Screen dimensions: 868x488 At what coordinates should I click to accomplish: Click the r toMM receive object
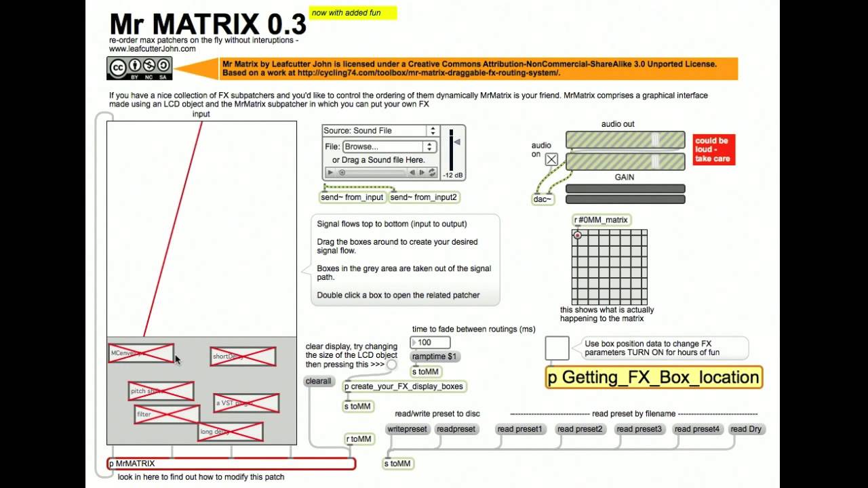coord(359,439)
